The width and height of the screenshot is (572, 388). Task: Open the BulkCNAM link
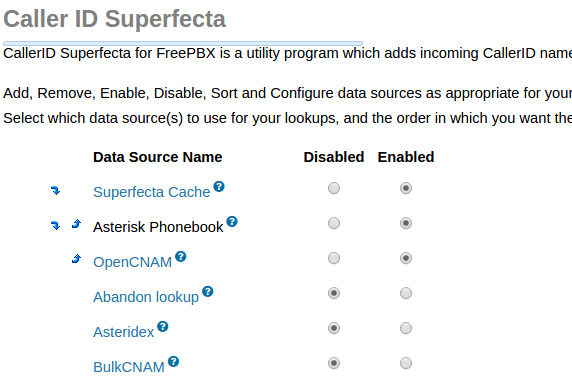click(129, 367)
